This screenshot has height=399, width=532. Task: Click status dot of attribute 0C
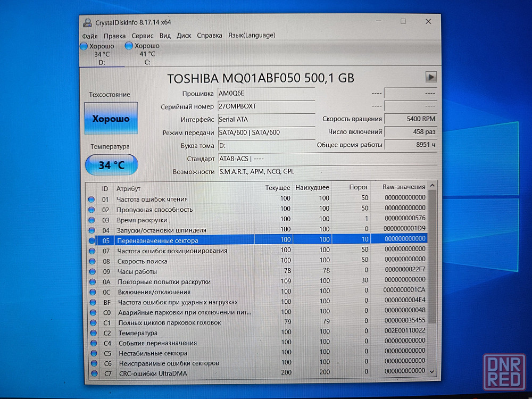click(93, 292)
